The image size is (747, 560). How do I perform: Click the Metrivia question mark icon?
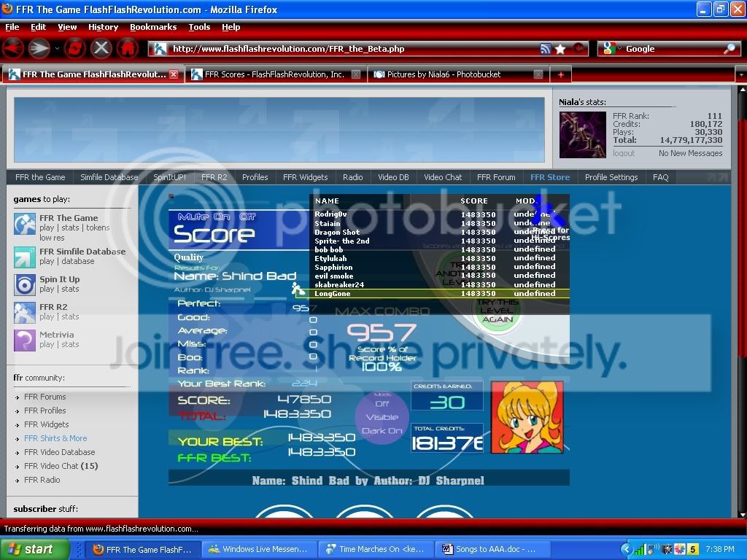(x=25, y=340)
